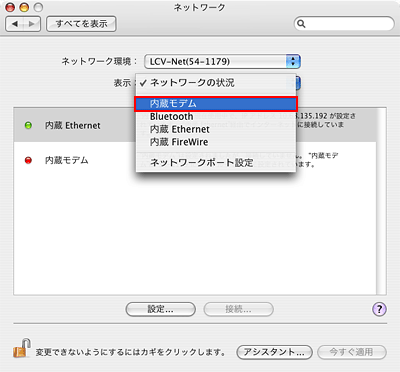Click the 今すぐ適用 button
Viewport: 400px width, 372px height.
point(352,352)
